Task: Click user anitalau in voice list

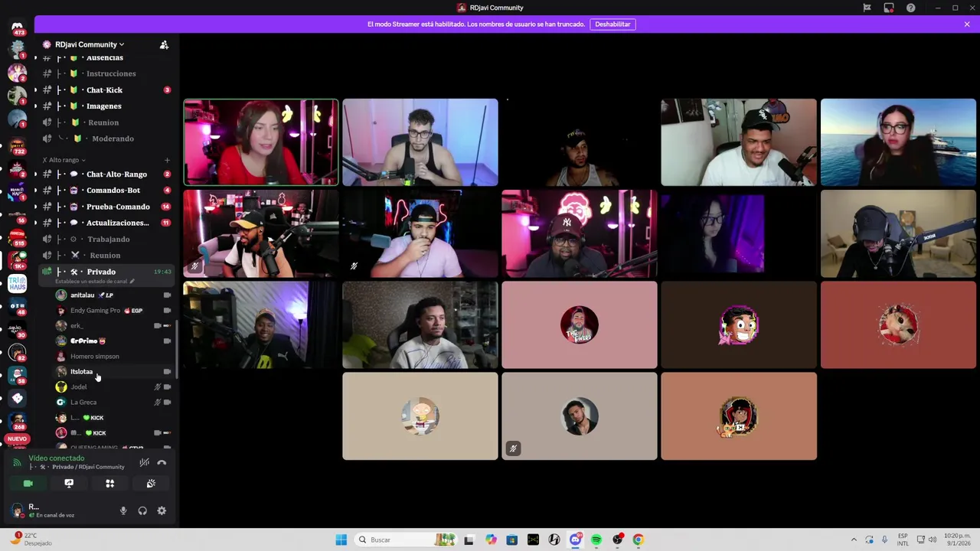Action: coord(83,295)
